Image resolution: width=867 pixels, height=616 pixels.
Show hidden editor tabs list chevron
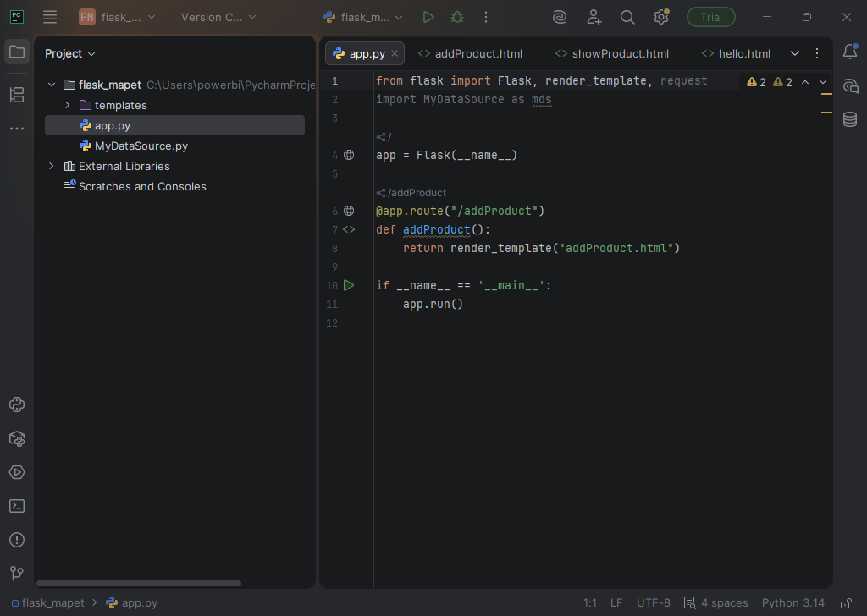tap(794, 53)
